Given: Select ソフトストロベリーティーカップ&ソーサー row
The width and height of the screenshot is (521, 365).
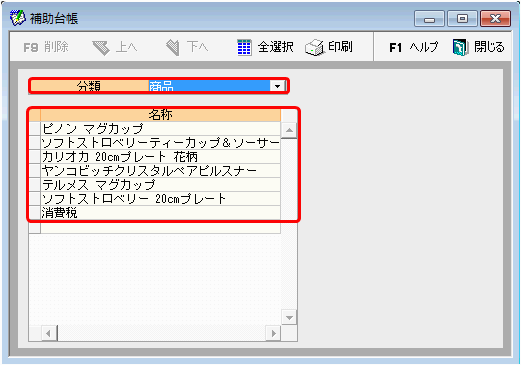Looking at the screenshot, I should pyautogui.click(x=161, y=143).
